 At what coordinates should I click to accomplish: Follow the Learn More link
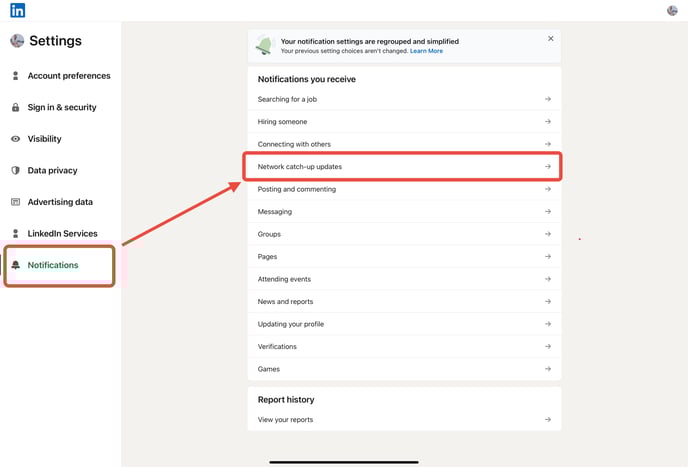point(426,51)
